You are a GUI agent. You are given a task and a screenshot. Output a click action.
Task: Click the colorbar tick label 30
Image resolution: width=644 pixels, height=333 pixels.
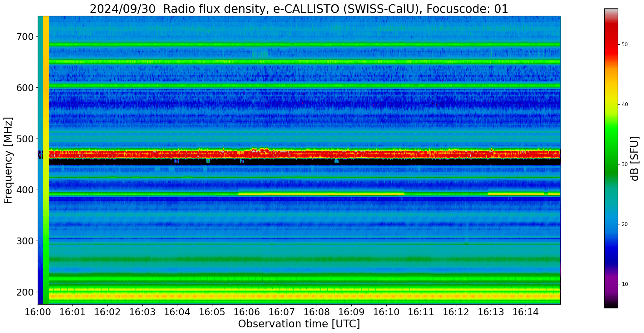(x=625, y=164)
